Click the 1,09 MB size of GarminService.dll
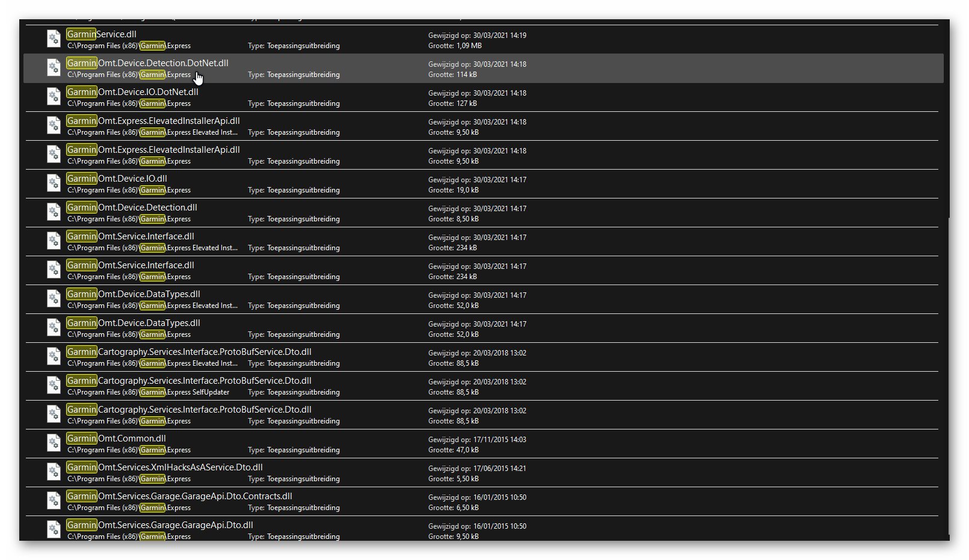The image size is (969, 560). (469, 46)
